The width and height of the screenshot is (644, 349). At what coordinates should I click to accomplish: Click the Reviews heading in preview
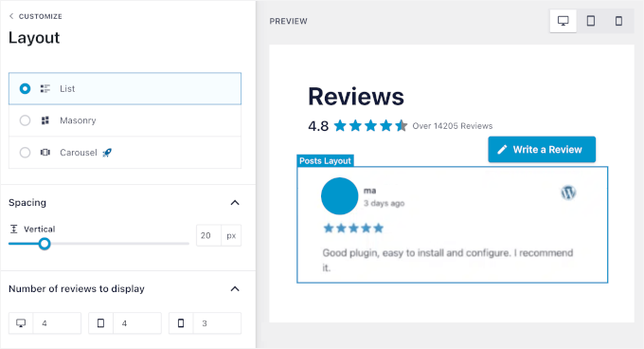(356, 97)
